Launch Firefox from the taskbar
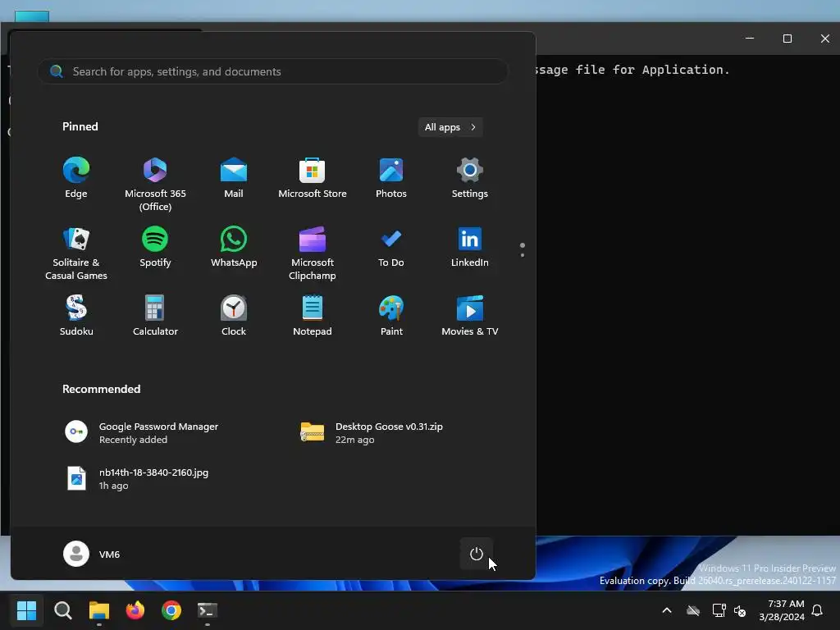 [x=135, y=610]
